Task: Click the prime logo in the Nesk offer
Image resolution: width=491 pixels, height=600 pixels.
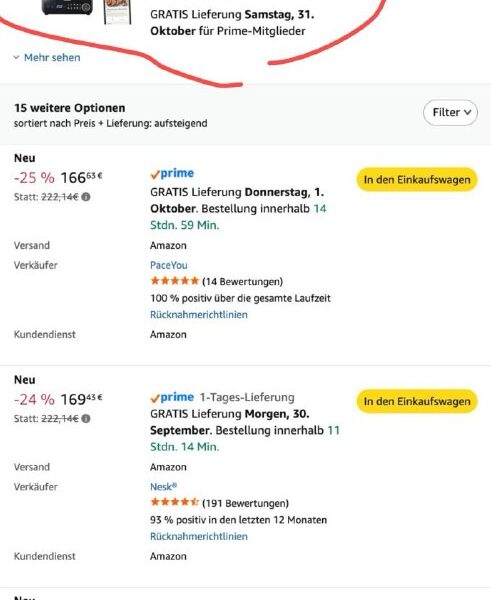Action: coord(172,398)
